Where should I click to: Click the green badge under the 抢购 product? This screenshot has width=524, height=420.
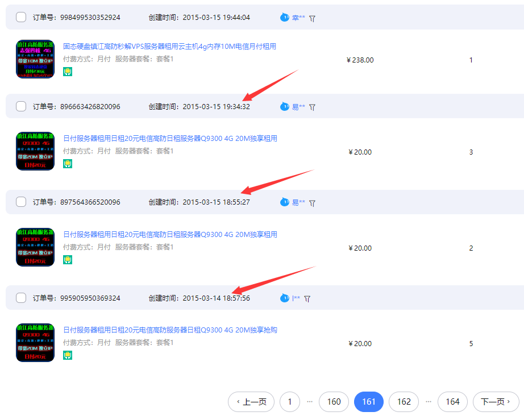coord(68,355)
